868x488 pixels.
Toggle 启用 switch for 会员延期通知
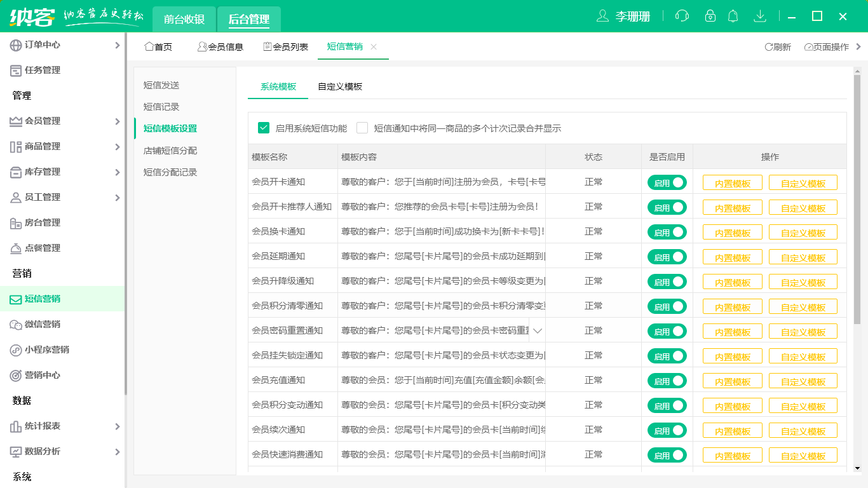tap(667, 257)
